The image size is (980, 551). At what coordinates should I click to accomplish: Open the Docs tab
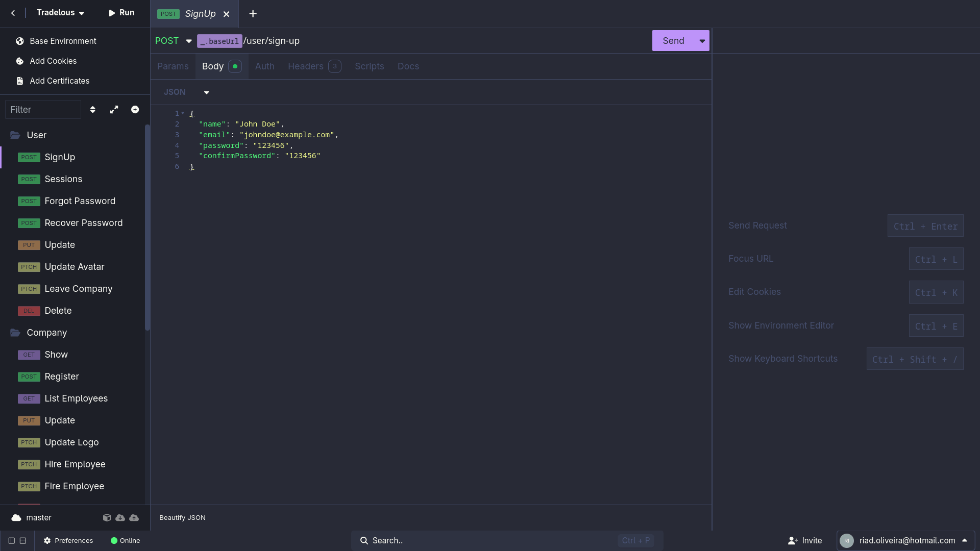tap(408, 66)
